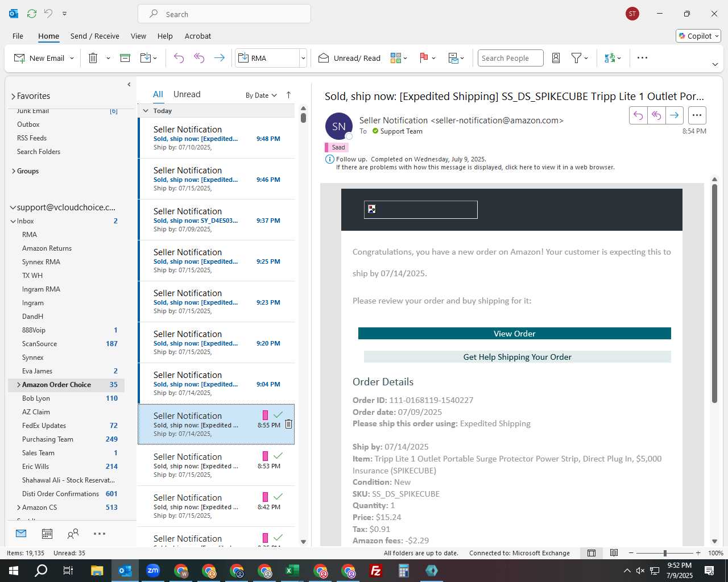Open the ScanSource folder
Image resolution: width=728 pixels, height=582 pixels.
39,344
